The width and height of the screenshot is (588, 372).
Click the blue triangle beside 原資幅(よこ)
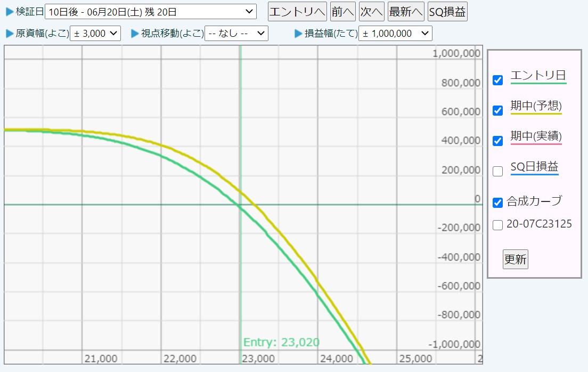(10, 34)
